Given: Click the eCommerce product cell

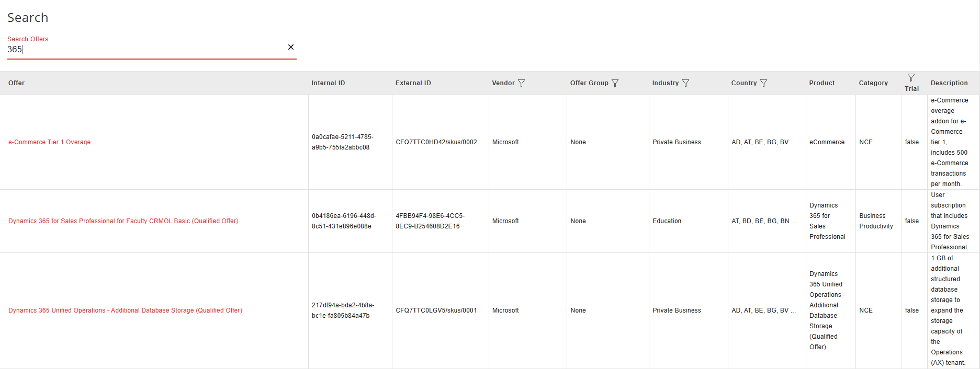Looking at the screenshot, I should 827,142.
